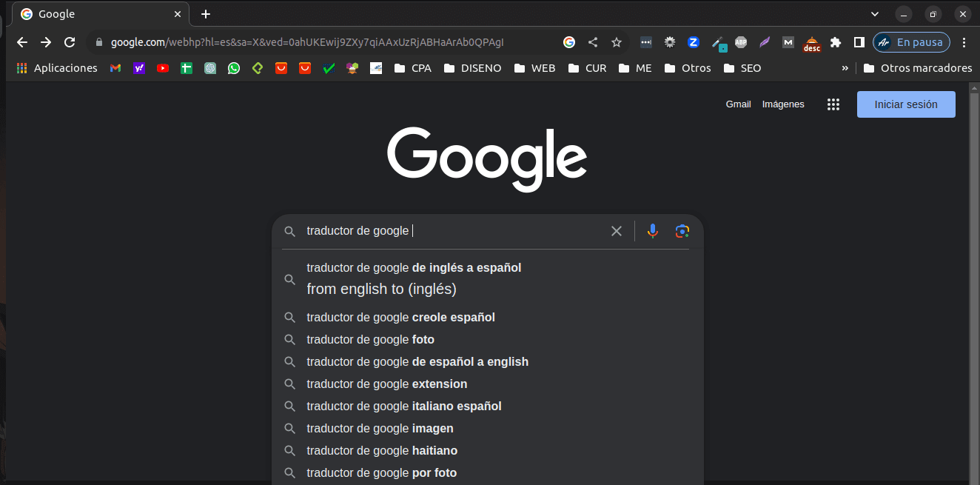
Task: Open the 'En pausa' profile button
Action: click(911, 42)
